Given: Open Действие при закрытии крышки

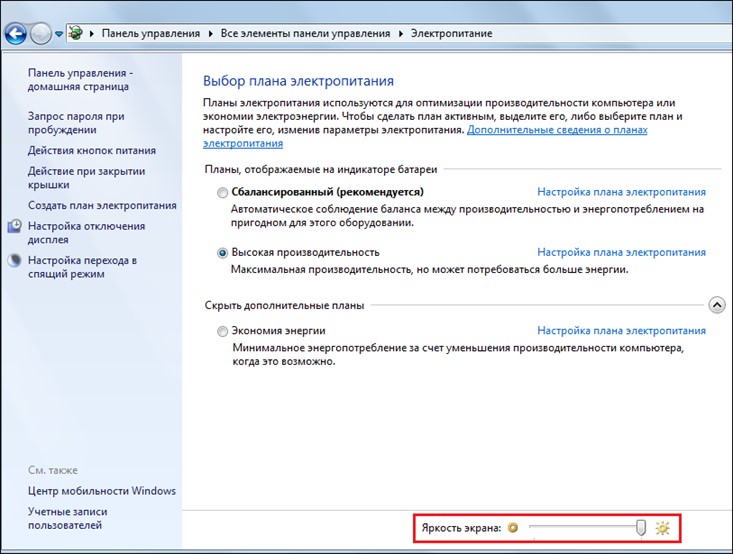Looking at the screenshot, I should click(x=86, y=178).
